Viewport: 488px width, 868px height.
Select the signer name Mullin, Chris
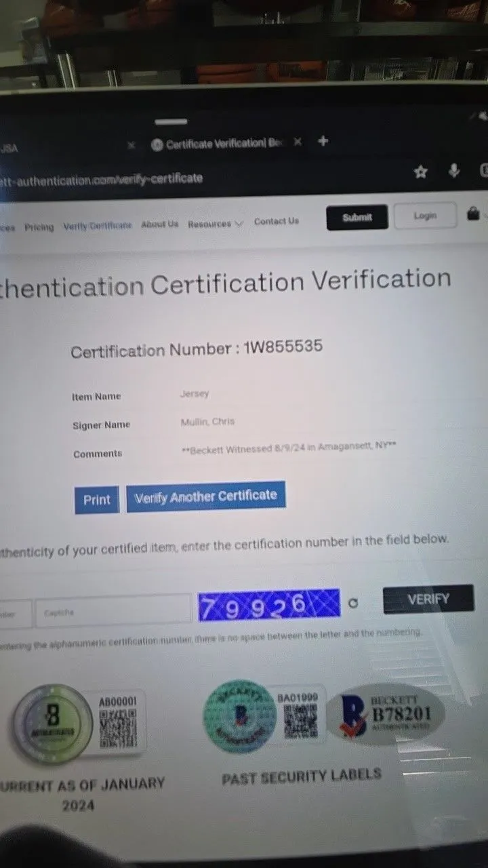click(208, 421)
